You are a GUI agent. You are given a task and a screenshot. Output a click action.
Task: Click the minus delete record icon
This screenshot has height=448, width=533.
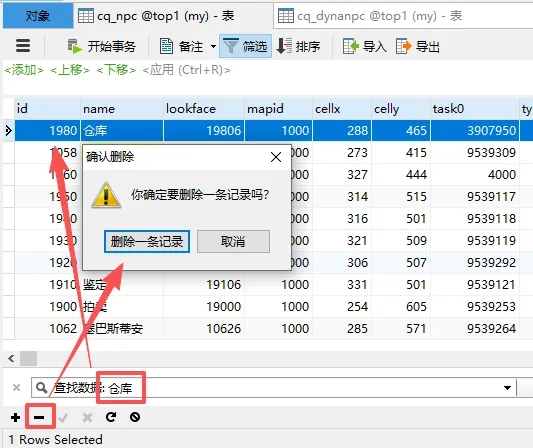(39, 417)
